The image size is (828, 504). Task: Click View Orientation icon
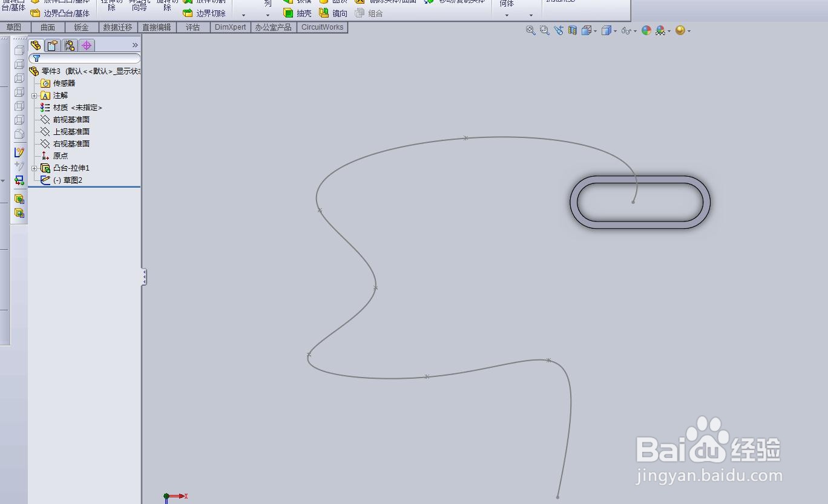click(586, 30)
